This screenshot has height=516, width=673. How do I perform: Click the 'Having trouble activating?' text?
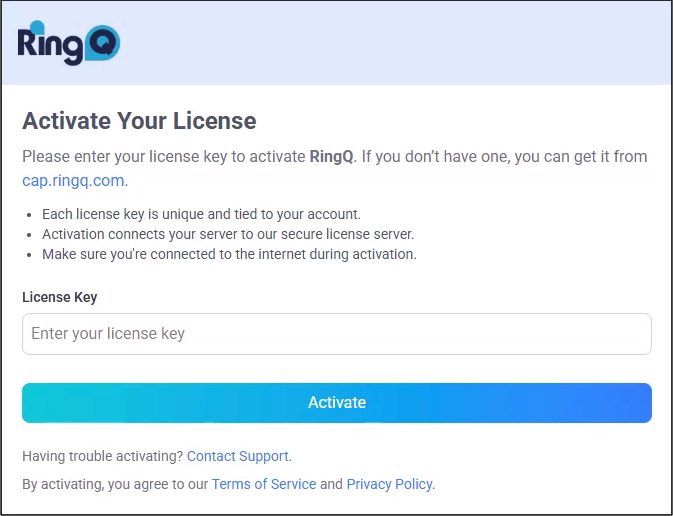click(103, 456)
